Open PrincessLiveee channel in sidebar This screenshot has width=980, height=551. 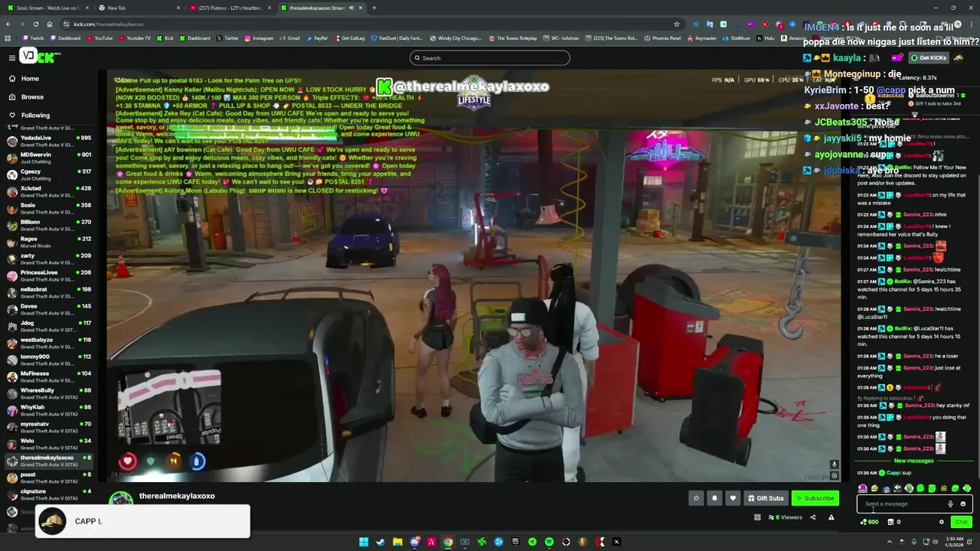(x=48, y=275)
